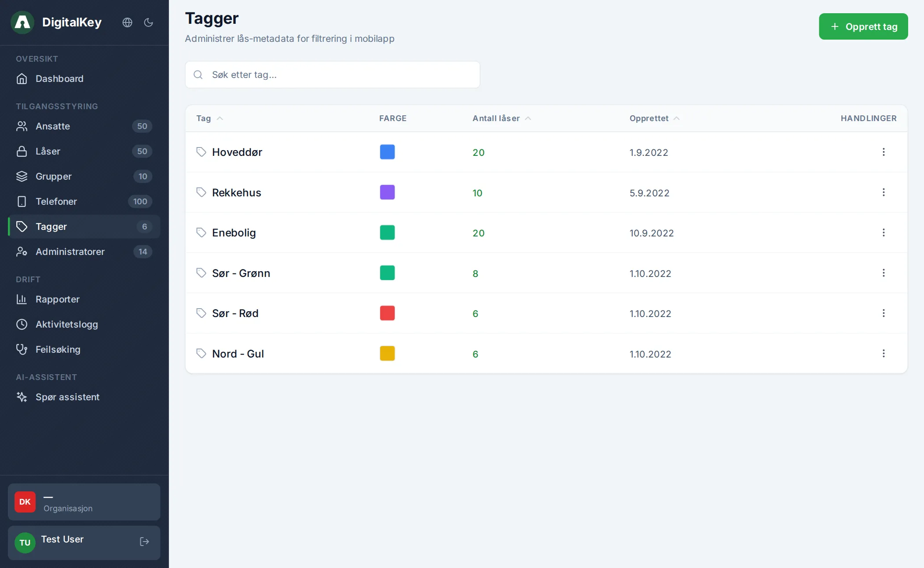
Task: Click Telefoner count badge 100
Action: (x=140, y=202)
